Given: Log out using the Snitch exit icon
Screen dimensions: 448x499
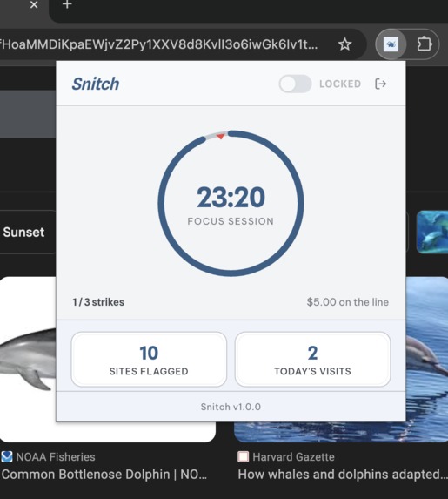Looking at the screenshot, I should point(381,84).
